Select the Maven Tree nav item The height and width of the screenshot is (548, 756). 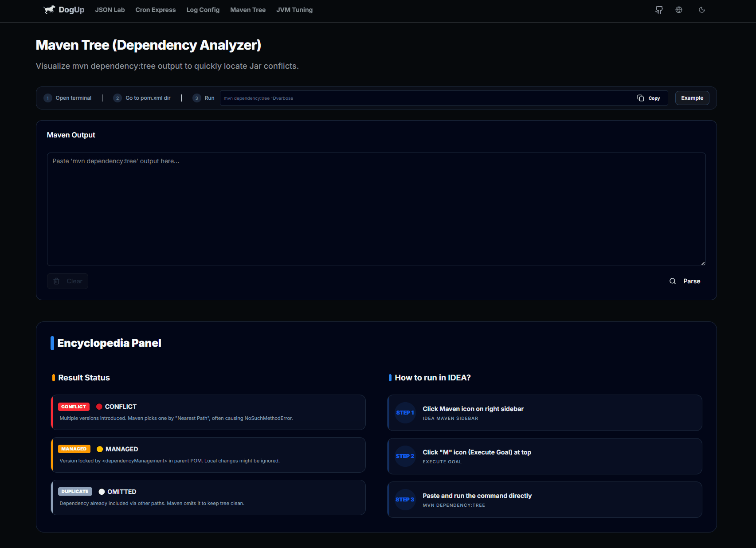(248, 10)
